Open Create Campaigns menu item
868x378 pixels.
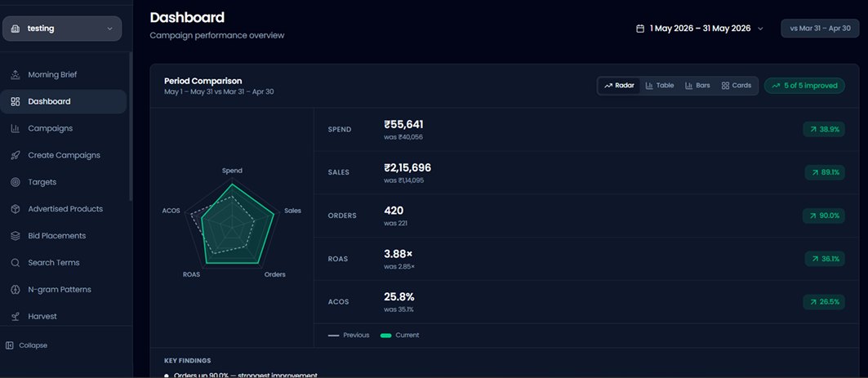pyautogui.click(x=64, y=155)
